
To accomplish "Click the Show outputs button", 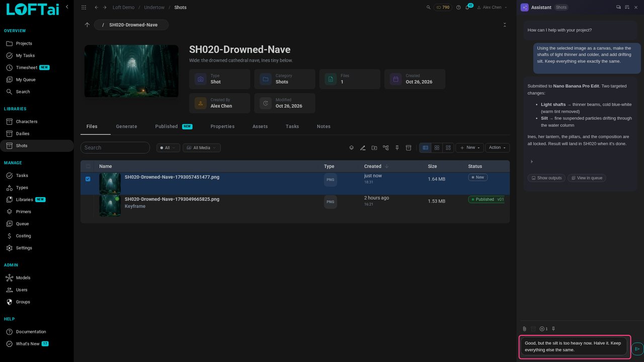I will pyautogui.click(x=546, y=178).
